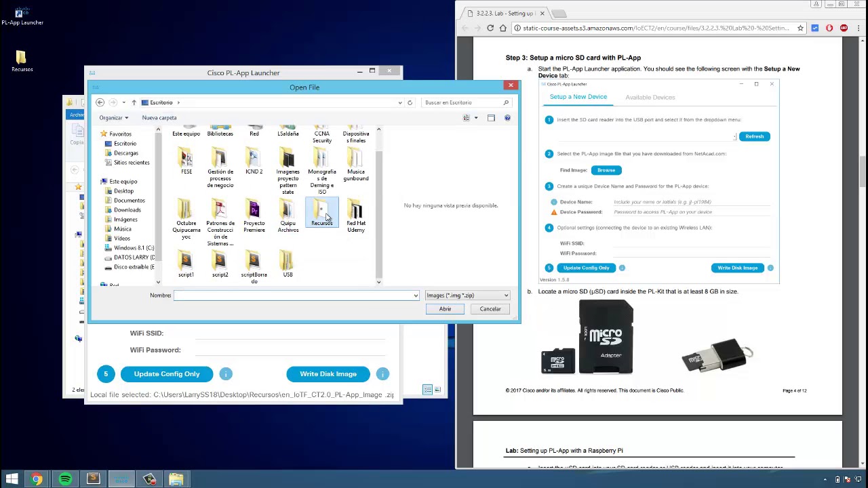This screenshot has width=868, height=488.
Task: Select Descargas in Favoritos
Action: pyautogui.click(x=125, y=153)
